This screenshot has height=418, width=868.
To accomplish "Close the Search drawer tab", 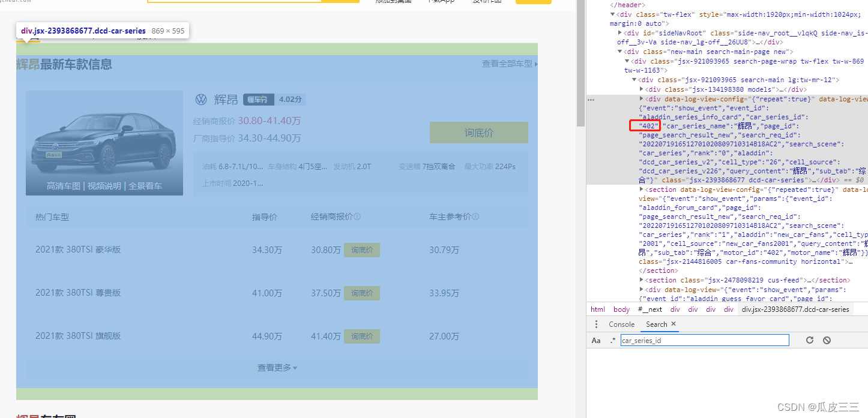I will pos(674,324).
